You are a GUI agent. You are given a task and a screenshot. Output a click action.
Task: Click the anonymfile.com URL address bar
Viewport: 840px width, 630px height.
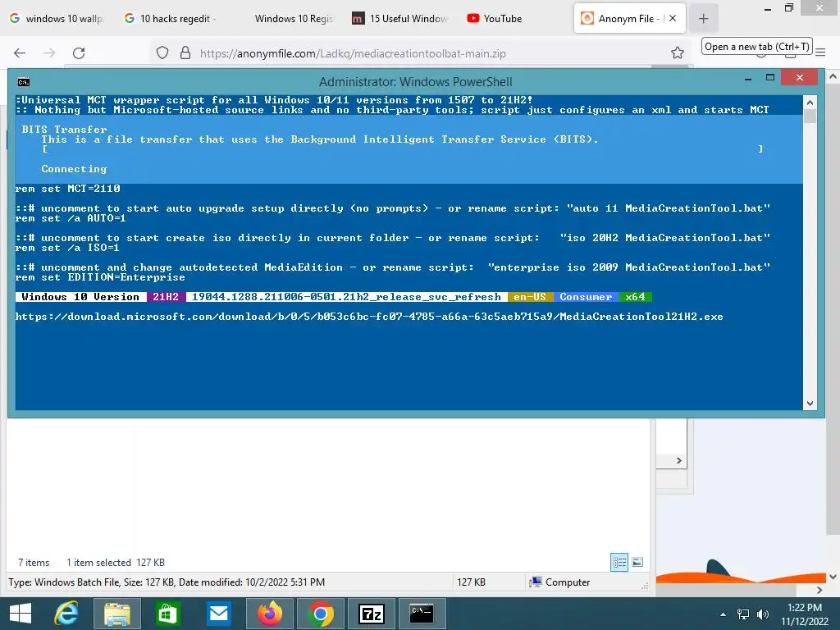pyautogui.click(x=353, y=53)
